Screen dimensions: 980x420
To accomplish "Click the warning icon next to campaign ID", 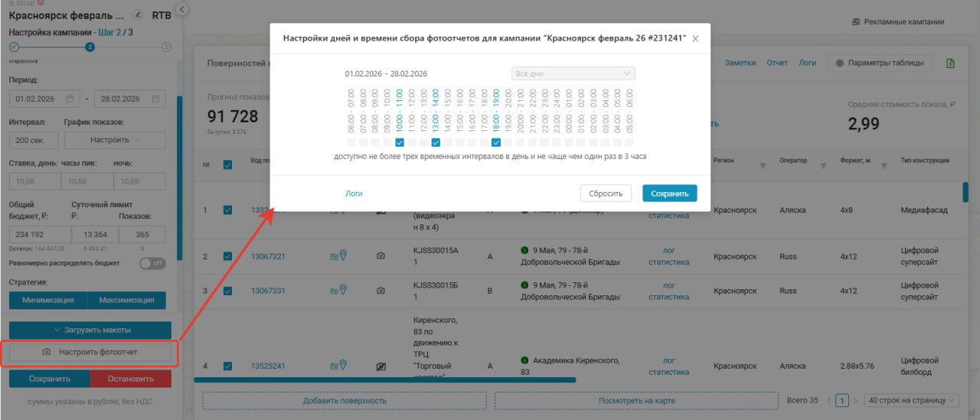I will (40, 2).
